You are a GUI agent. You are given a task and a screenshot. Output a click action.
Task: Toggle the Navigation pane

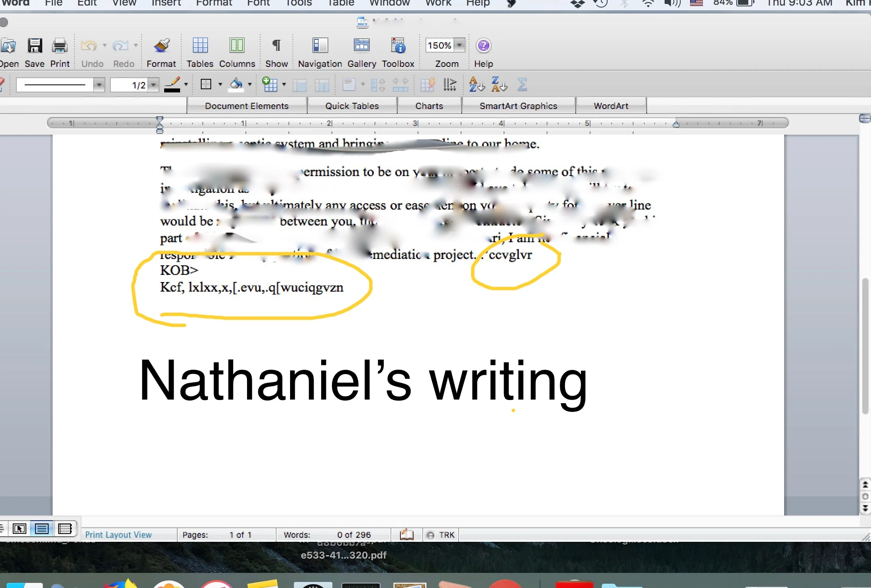tap(320, 45)
